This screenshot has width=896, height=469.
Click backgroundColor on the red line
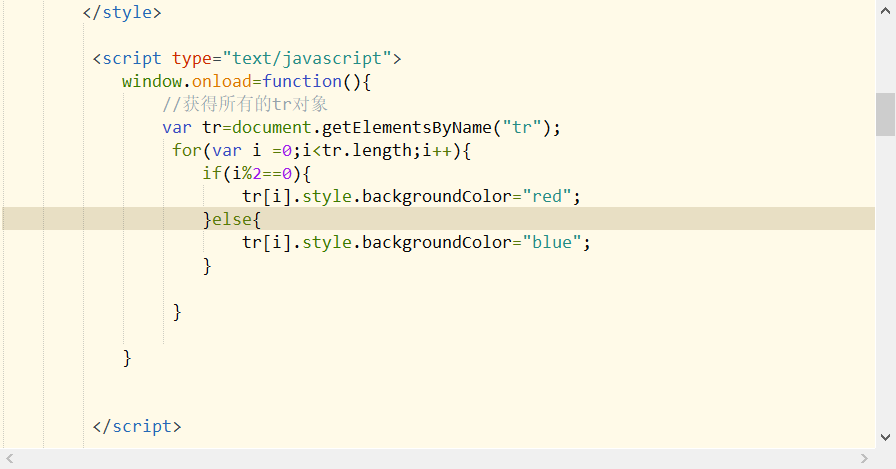point(437,197)
